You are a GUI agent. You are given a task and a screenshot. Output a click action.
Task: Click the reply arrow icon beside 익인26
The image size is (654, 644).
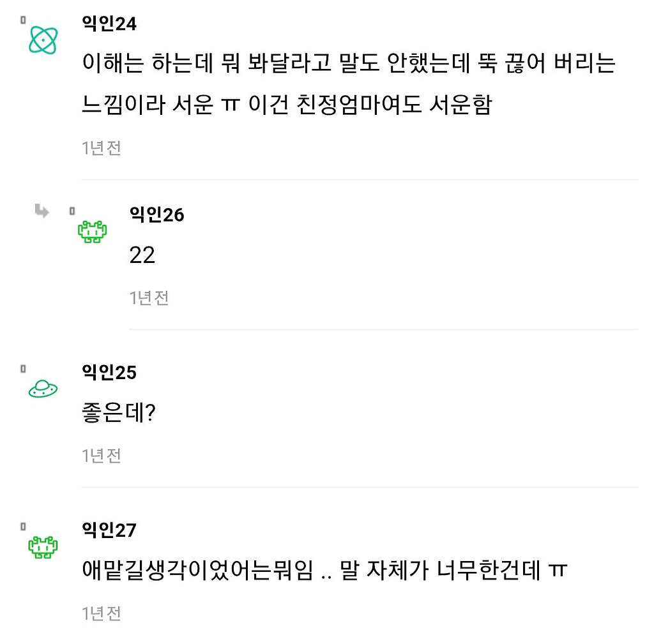[x=42, y=211]
